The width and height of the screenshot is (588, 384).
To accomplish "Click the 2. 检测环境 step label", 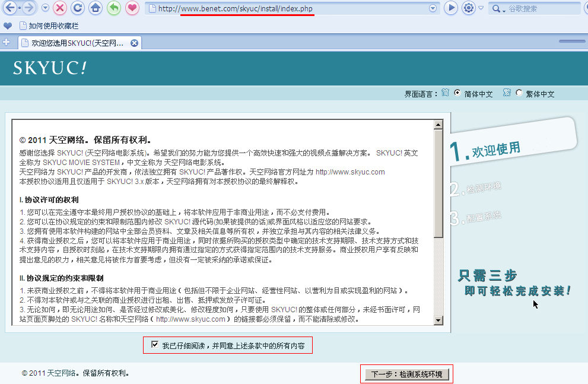I will click(475, 188).
